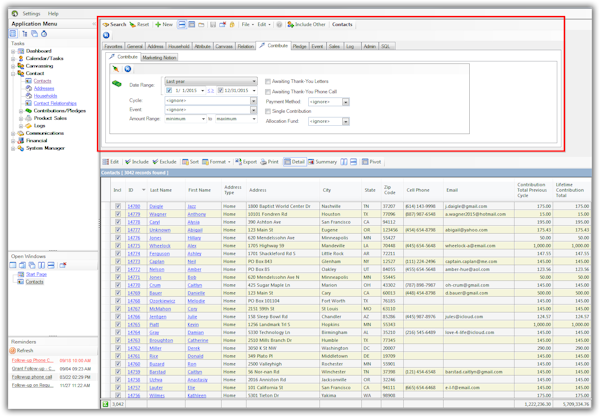600x417 pixels.
Task: Click the Include Other button
Action: click(x=305, y=23)
